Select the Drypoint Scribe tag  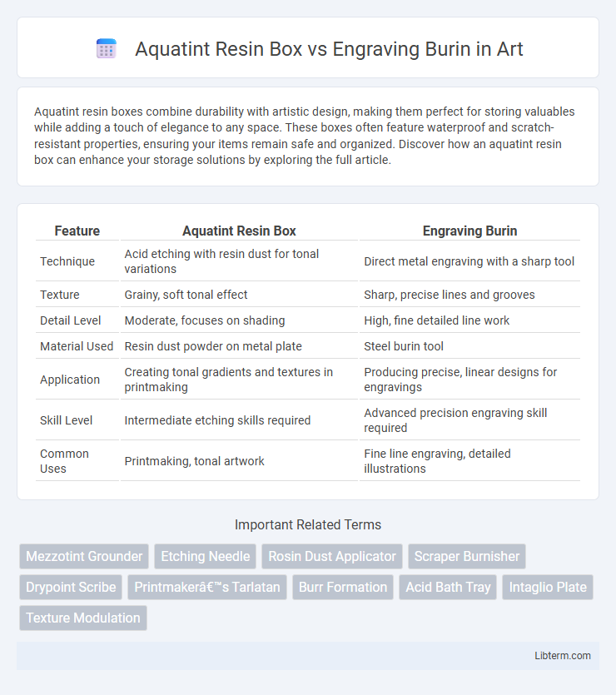click(71, 588)
